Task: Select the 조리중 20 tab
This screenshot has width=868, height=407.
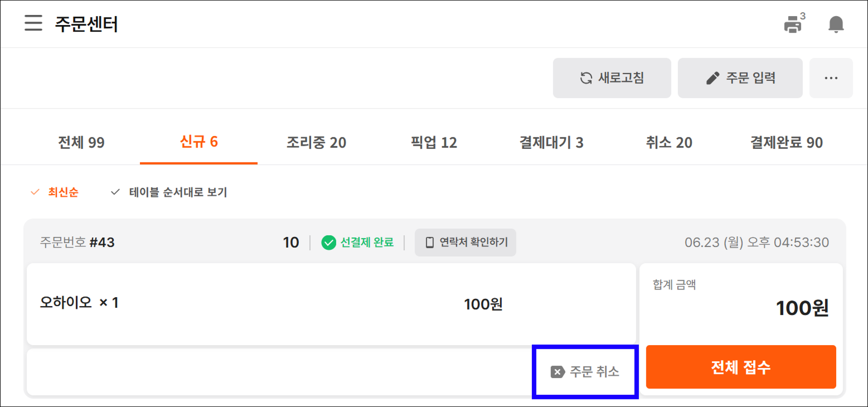Action: tap(316, 142)
